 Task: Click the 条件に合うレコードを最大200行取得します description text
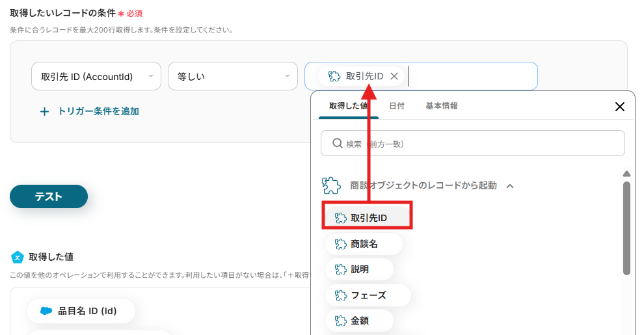tap(122, 30)
